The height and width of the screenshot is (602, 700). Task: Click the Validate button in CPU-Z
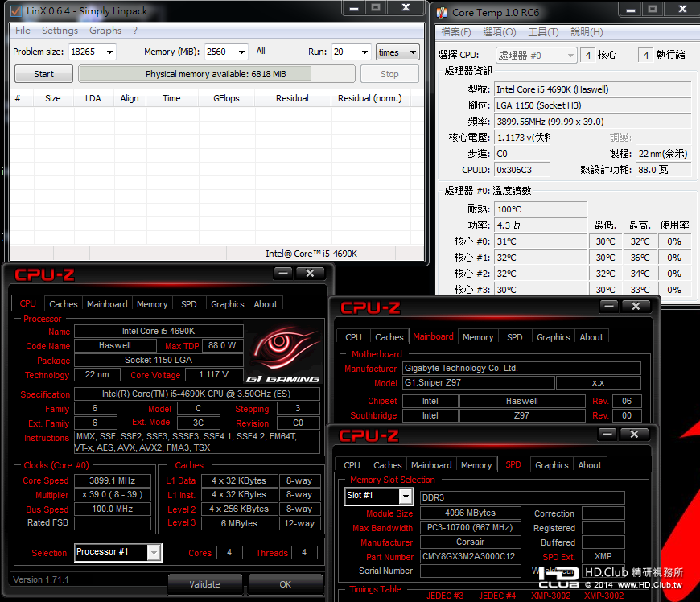tap(205, 584)
